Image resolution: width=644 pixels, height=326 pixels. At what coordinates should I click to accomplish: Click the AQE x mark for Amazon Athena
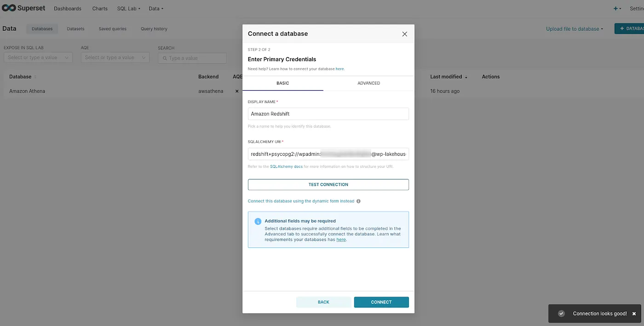(x=237, y=91)
